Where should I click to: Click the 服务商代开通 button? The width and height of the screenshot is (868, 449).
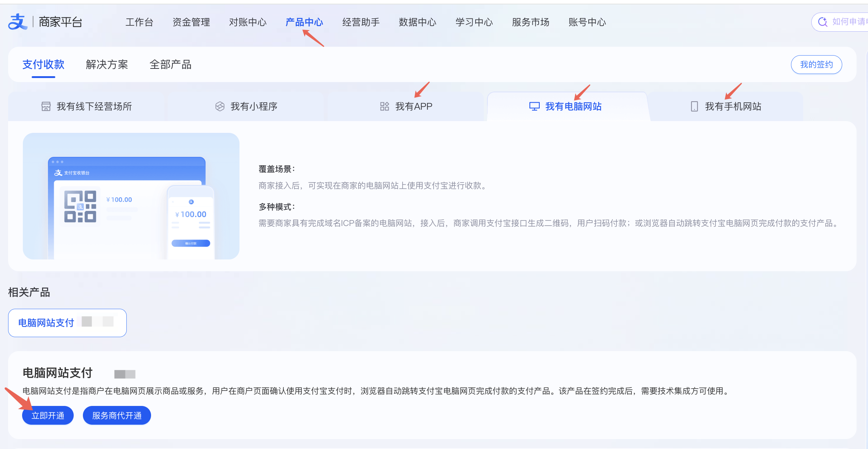click(x=117, y=416)
